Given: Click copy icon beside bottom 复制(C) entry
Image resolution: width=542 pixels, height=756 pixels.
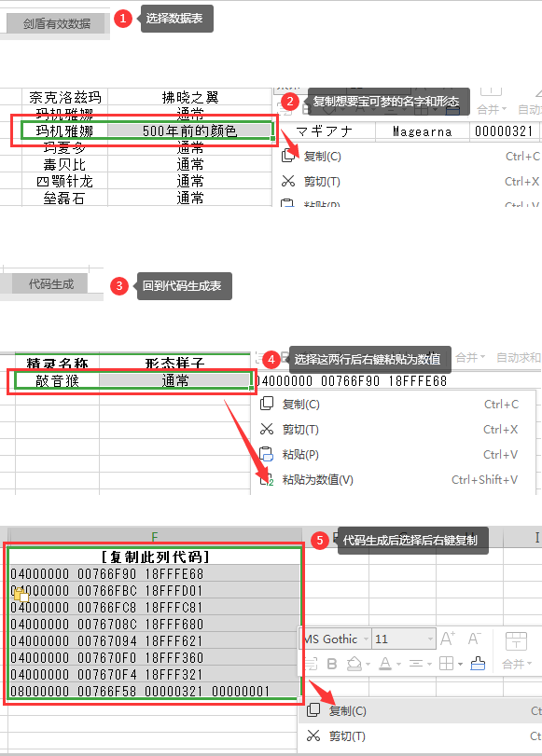Looking at the screenshot, I should (313, 709).
